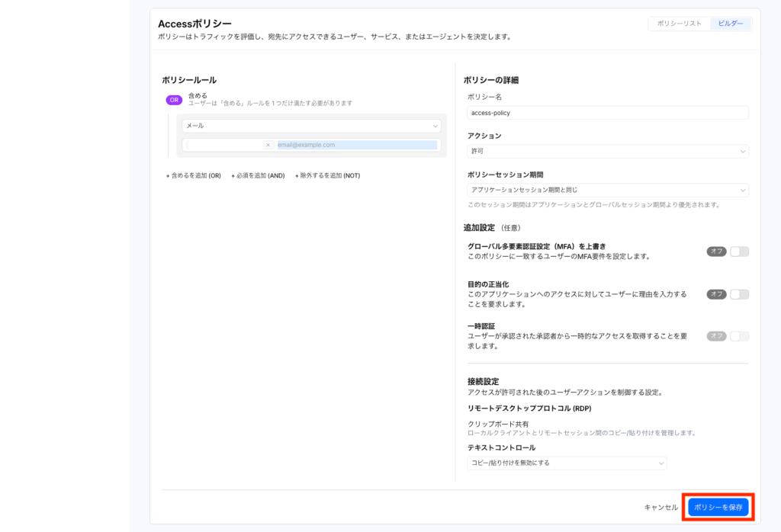Switch to the ビルダー tab
This screenshot has height=532, width=781.
tap(730, 24)
